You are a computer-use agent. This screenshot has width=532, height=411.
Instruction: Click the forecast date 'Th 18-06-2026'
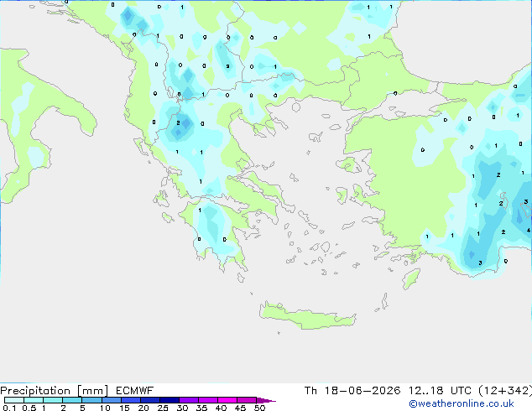click(x=352, y=391)
